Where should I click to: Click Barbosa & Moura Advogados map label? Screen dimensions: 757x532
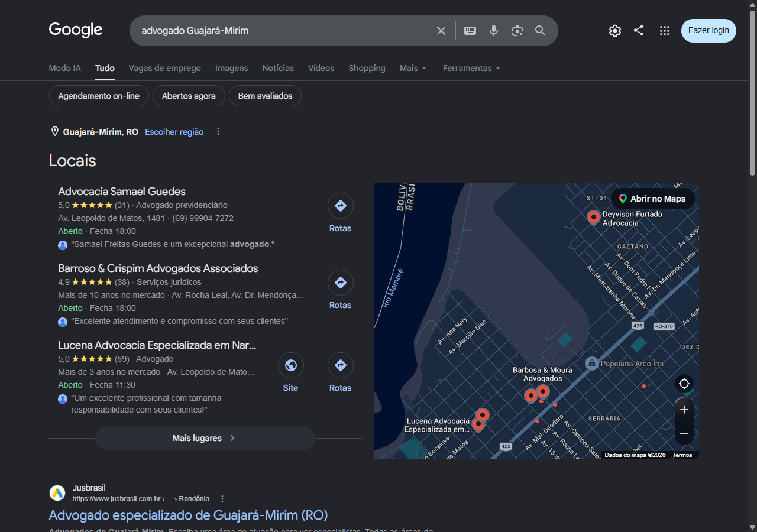point(542,374)
